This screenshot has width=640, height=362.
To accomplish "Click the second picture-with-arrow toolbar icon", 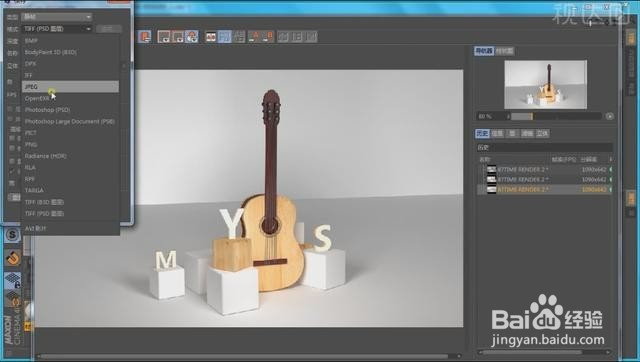I will coord(178,37).
